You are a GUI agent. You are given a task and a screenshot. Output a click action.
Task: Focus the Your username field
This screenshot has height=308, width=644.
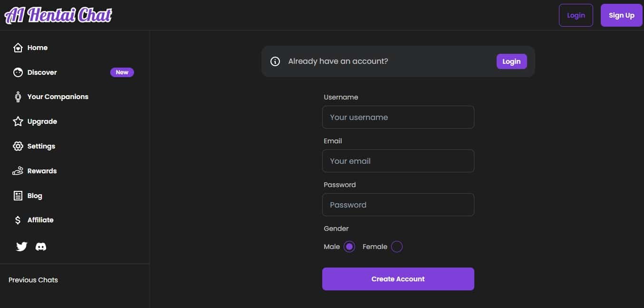[398, 117]
